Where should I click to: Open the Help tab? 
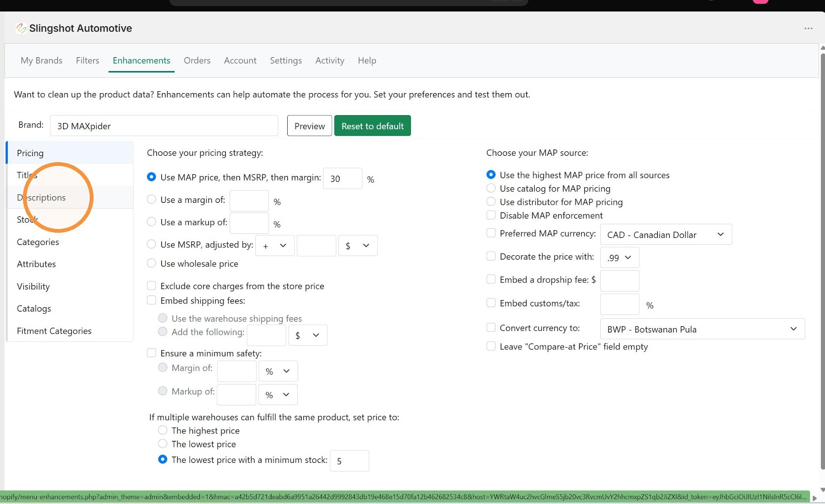click(x=367, y=60)
